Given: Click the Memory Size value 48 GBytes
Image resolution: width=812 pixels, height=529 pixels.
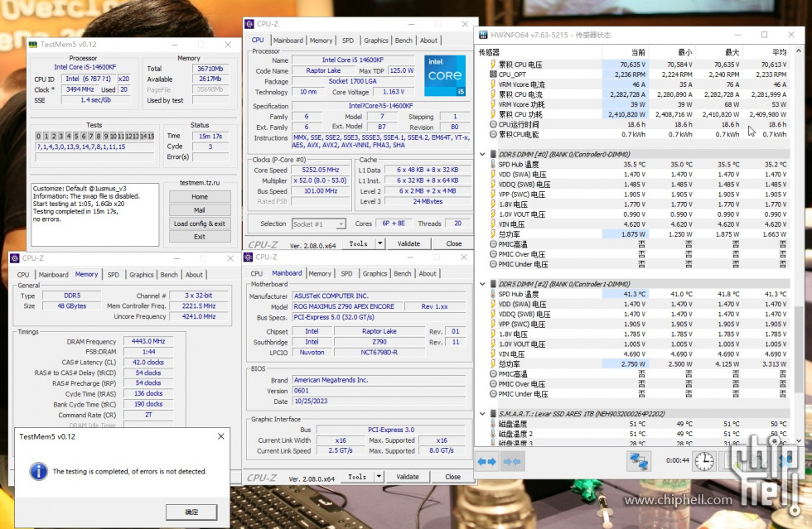Looking at the screenshot, I should 72,306.
